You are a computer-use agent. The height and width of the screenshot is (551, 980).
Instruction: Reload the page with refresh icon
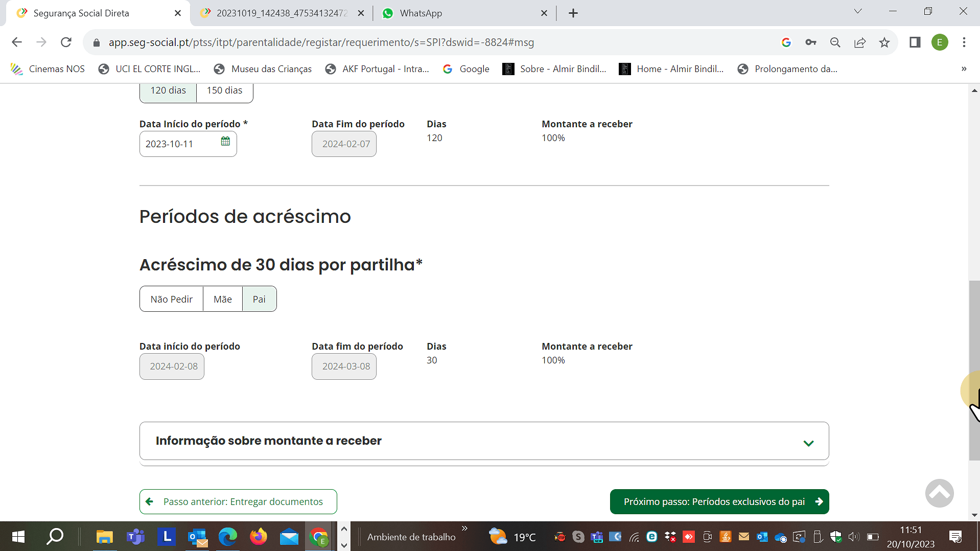66,42
